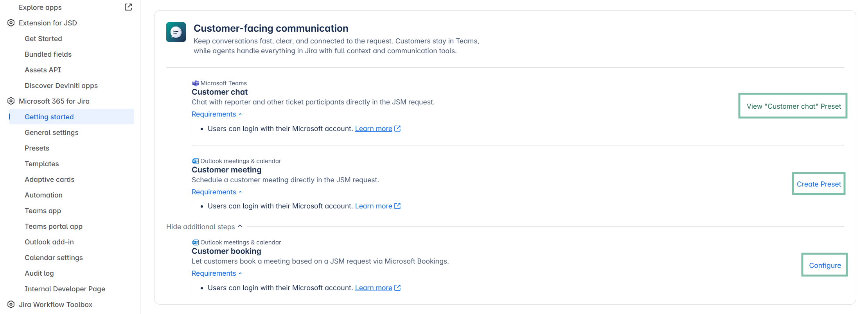Image resolution: width=868 pixels, height=314 pixels.
Task: Go to Adaptive cards in sidebar
Action: [x=49, y=179]
